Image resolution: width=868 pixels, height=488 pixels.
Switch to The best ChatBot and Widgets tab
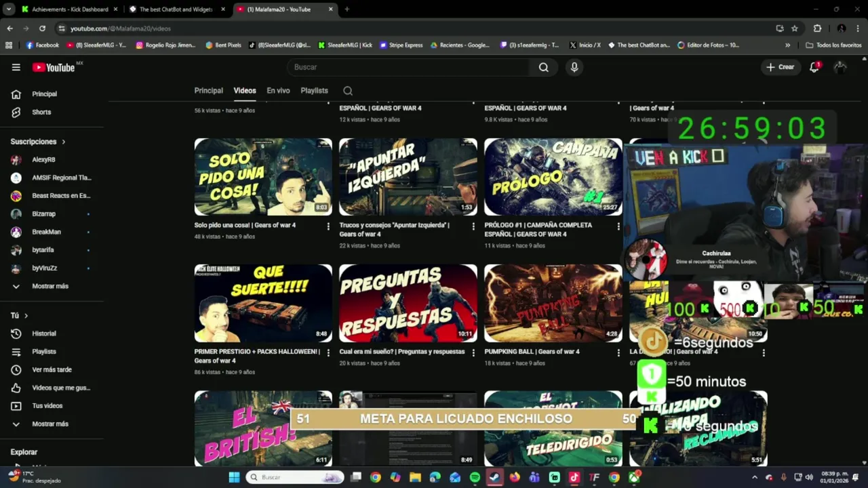click(x=176, y=9)
